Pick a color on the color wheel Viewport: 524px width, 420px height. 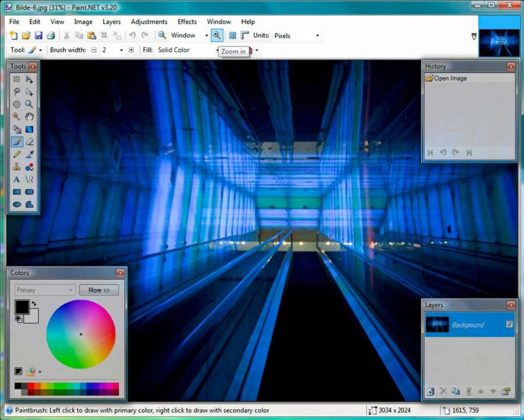[81, 334]
